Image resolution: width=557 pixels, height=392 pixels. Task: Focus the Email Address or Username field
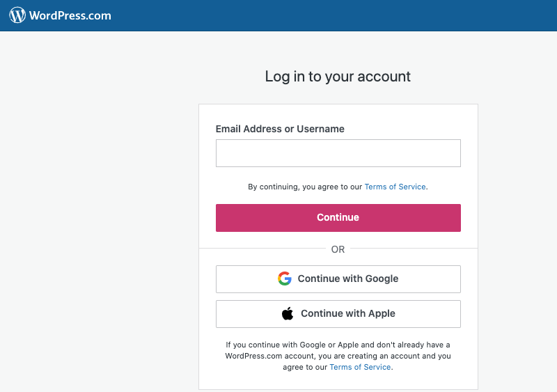pyautogui.click(x=338, y=153)
